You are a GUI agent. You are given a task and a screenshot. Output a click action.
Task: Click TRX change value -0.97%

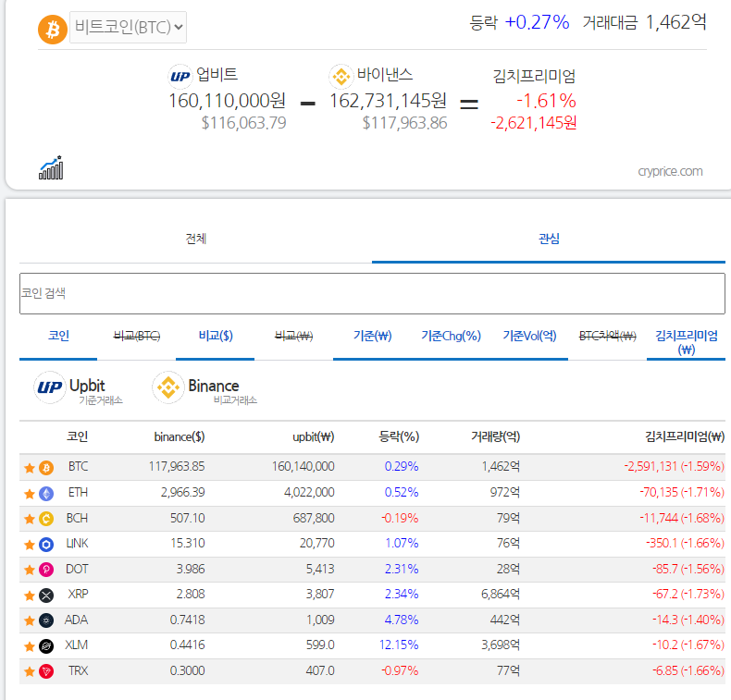click(x=400, y=670)
